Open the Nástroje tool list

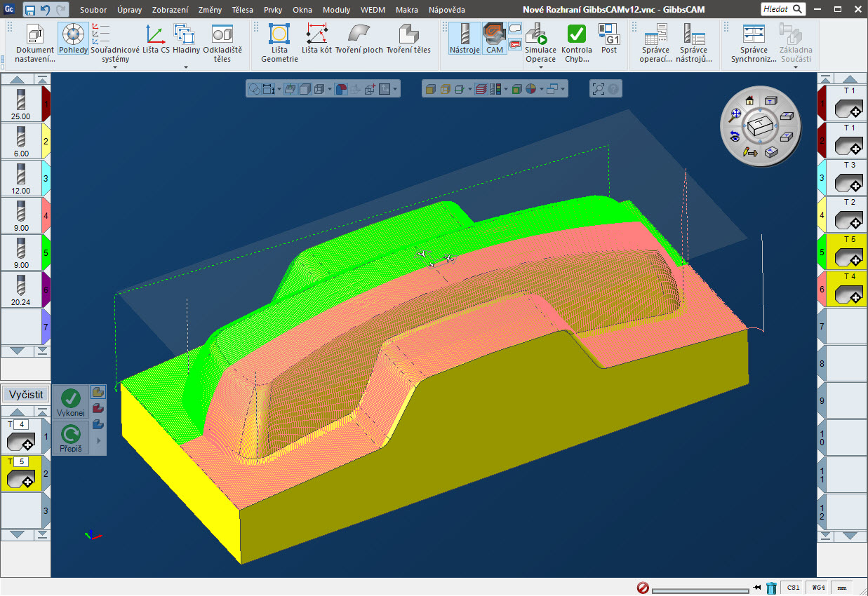tap(464, 39)
